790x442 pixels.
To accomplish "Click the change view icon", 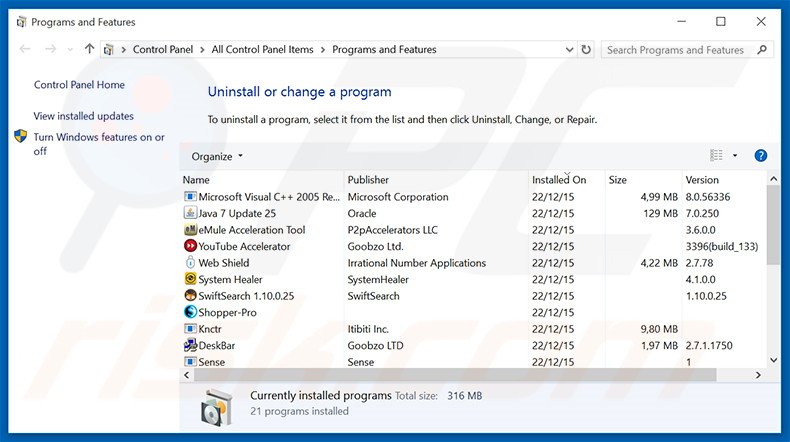I will click(716, 156).
